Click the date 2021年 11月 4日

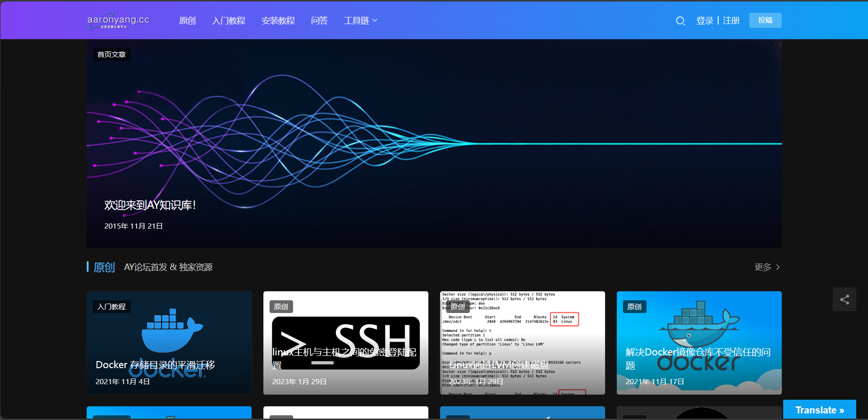123,382
